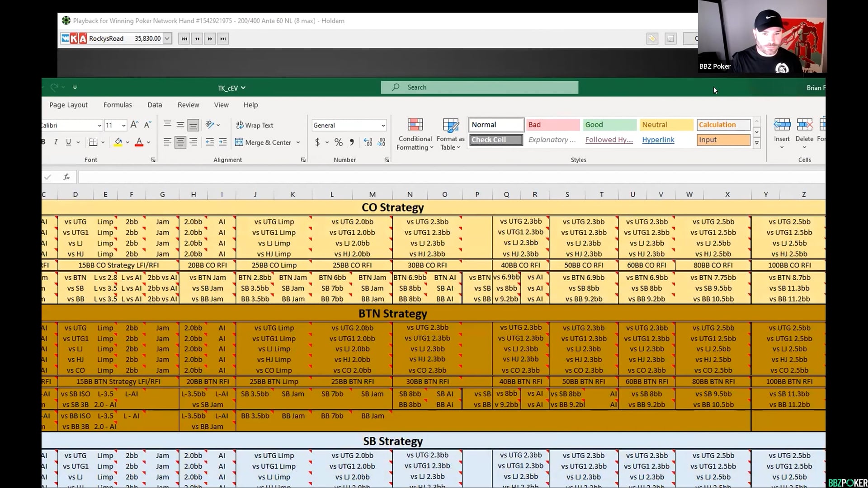Apply the Check Cell style
868x488 pixels.
[495, 140]
